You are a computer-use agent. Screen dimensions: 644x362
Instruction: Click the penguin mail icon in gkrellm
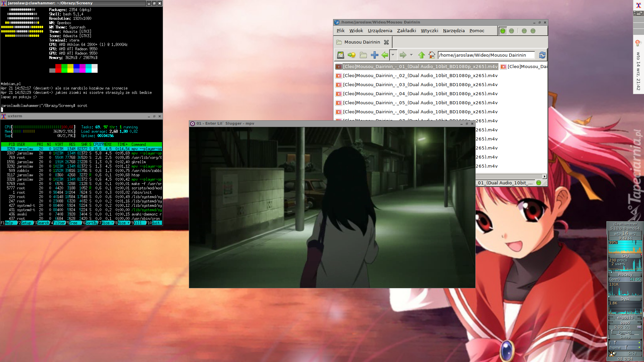tap(613, 354)
